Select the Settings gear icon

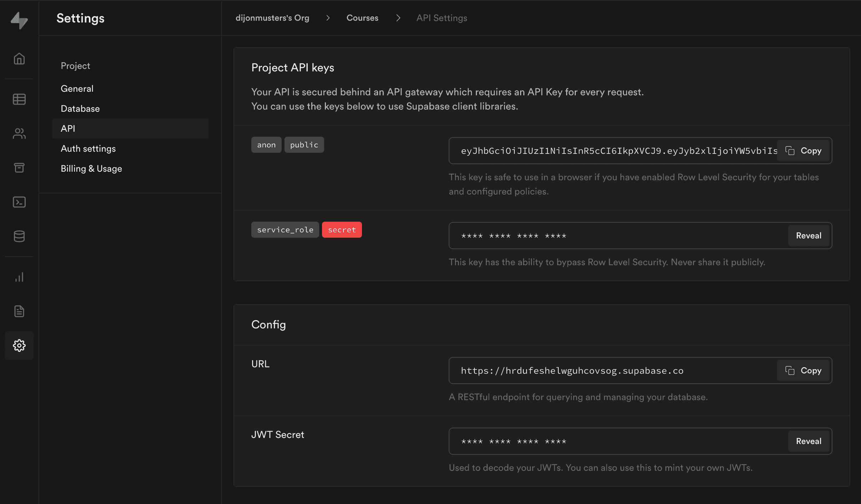[19, 345]
